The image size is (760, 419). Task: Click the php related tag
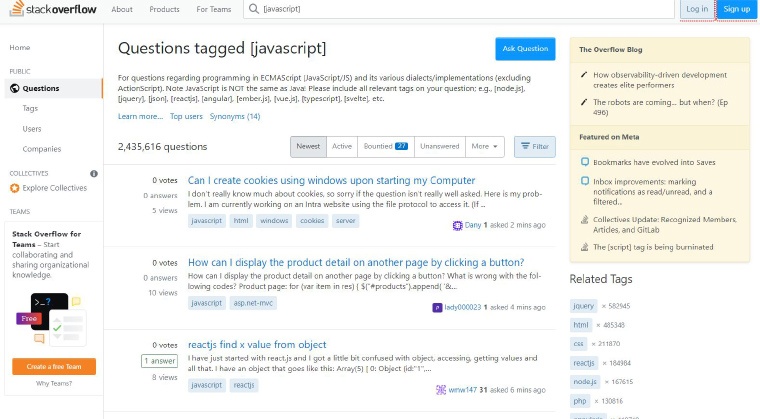(580, 401)
